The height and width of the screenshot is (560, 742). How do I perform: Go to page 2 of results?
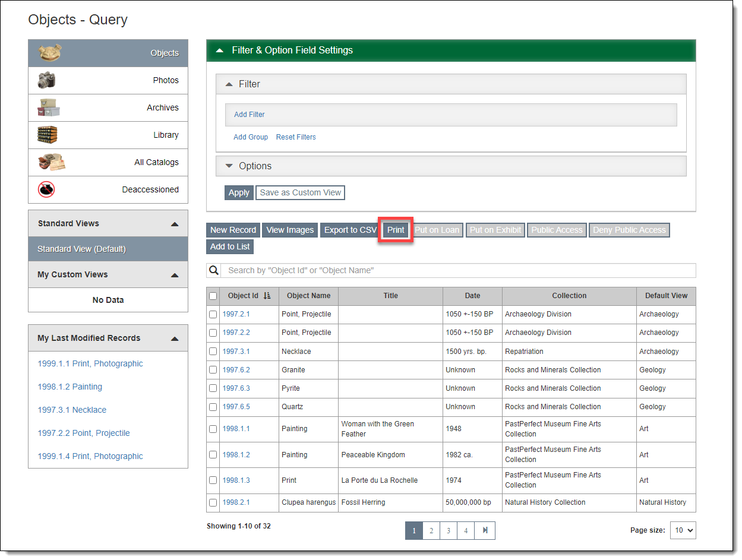click(431, 530)
